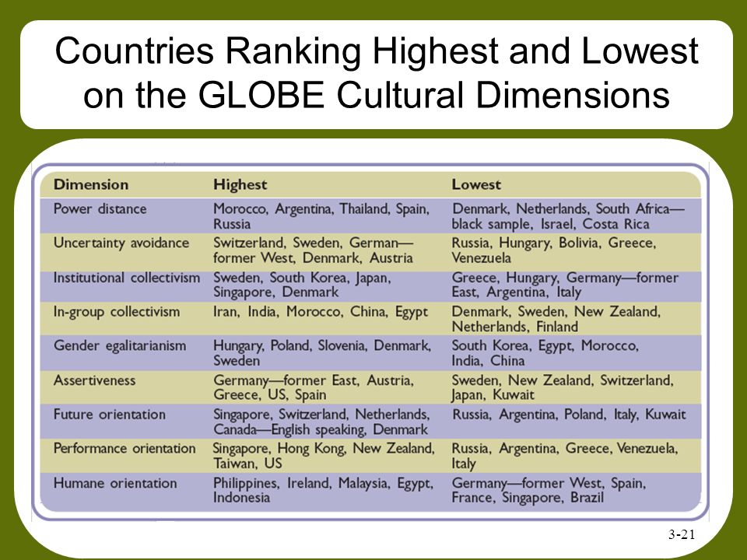Click the 'Future orientation' row label
Viewport: 747px width, 560px height.
pyautogui.click(x=110, y=415)
